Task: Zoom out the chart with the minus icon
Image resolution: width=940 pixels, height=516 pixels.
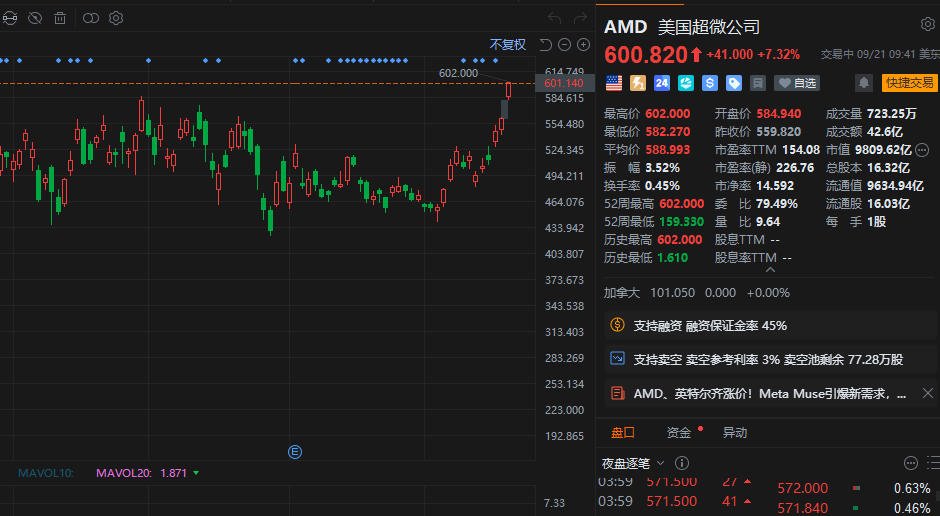Action: 564,45
